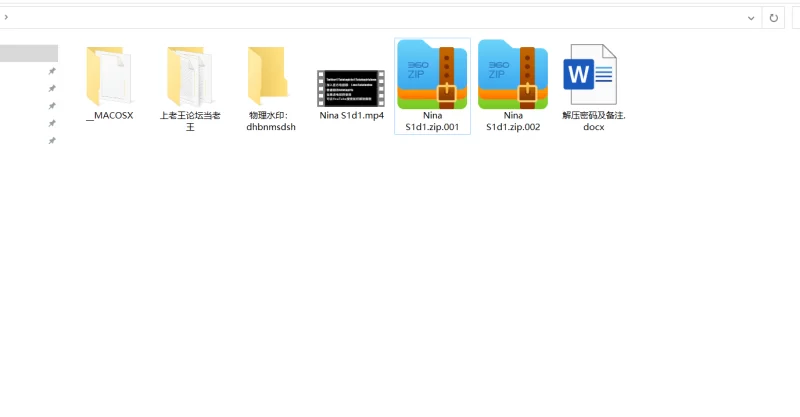Expand the address bar history dropdown
Viewport: 800px width, 417px height.
[x=751, y=18]
